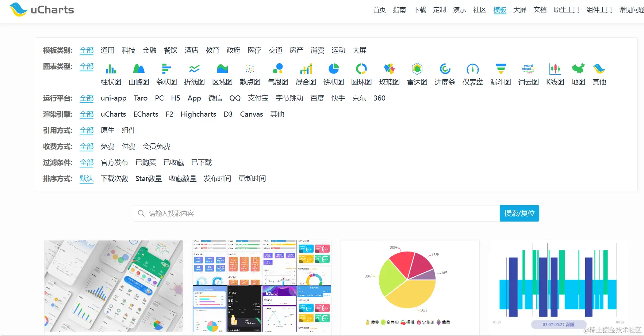Focus the 请输入搜索内容 search field
This screenshot has height=336, width=644.
(x=316, y=213)
